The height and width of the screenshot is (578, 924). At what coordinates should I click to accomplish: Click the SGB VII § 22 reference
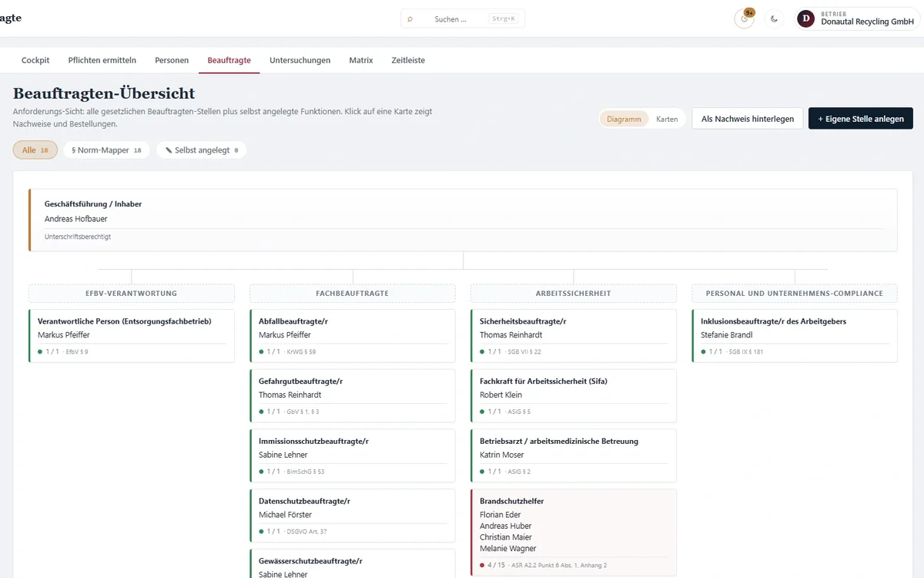click(524, 351)
